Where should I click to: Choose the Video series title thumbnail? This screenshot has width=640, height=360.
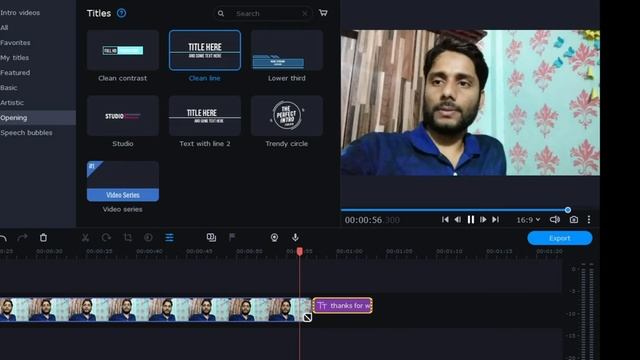pyautogui.click(x=123, y=181)
